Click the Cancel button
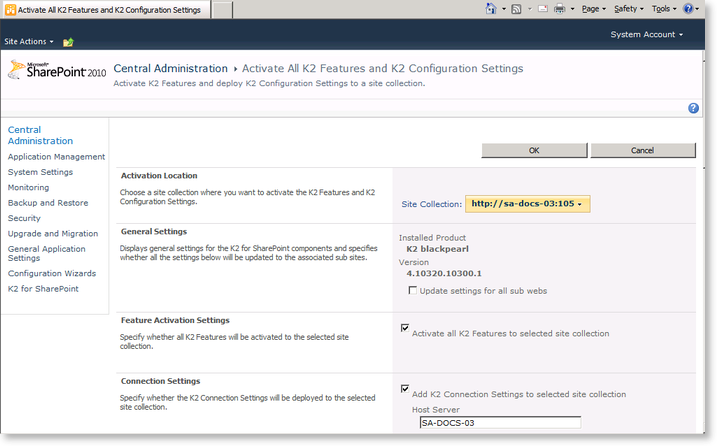The width and height of the screenshot is (717, 446). tap(642, 150)
